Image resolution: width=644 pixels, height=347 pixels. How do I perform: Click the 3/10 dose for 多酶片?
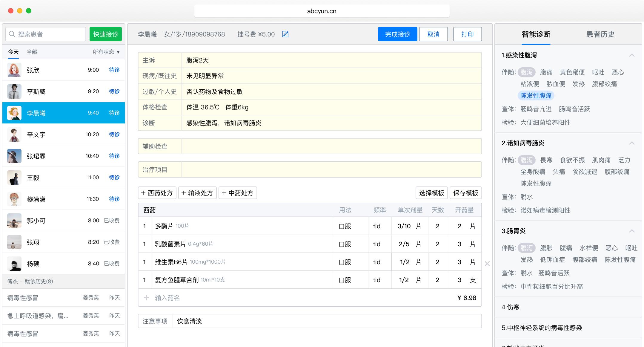click(x=404, y=226)
